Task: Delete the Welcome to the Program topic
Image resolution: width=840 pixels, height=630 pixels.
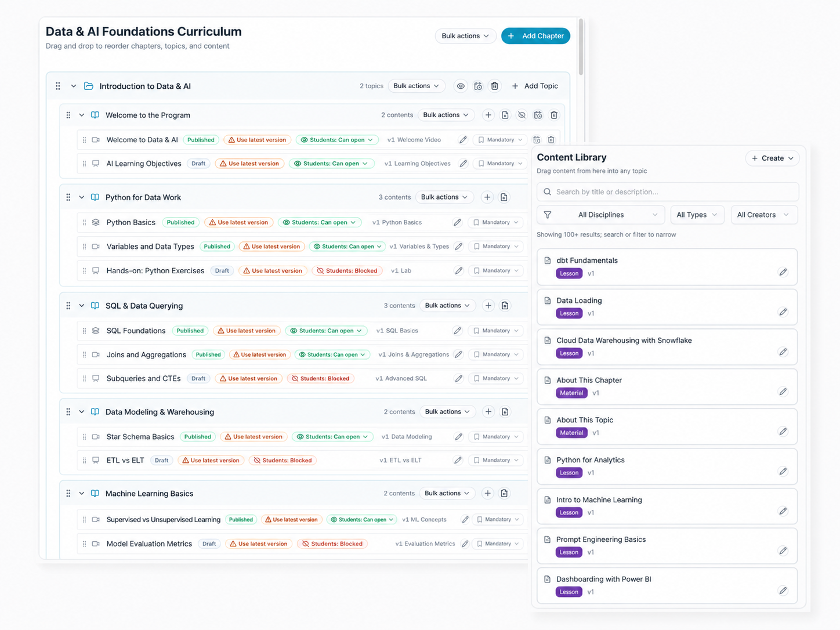Action: click(554, 115)
